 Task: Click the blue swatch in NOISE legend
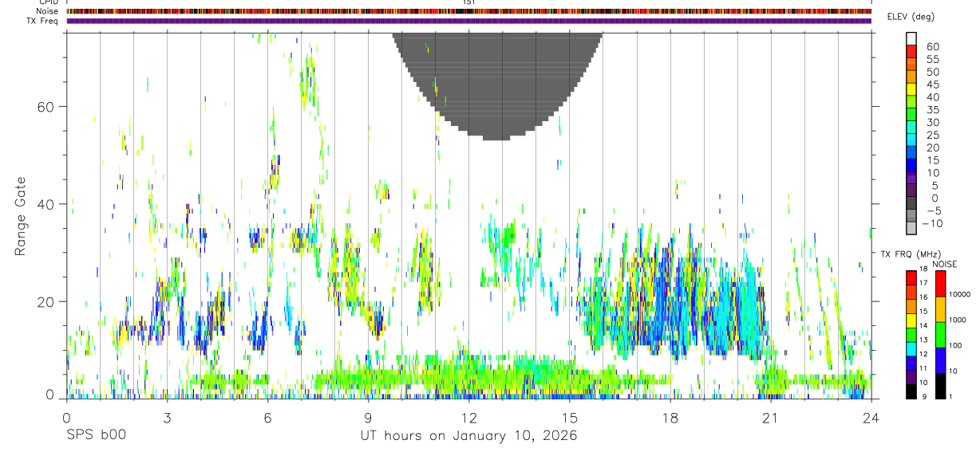[941, 360]
